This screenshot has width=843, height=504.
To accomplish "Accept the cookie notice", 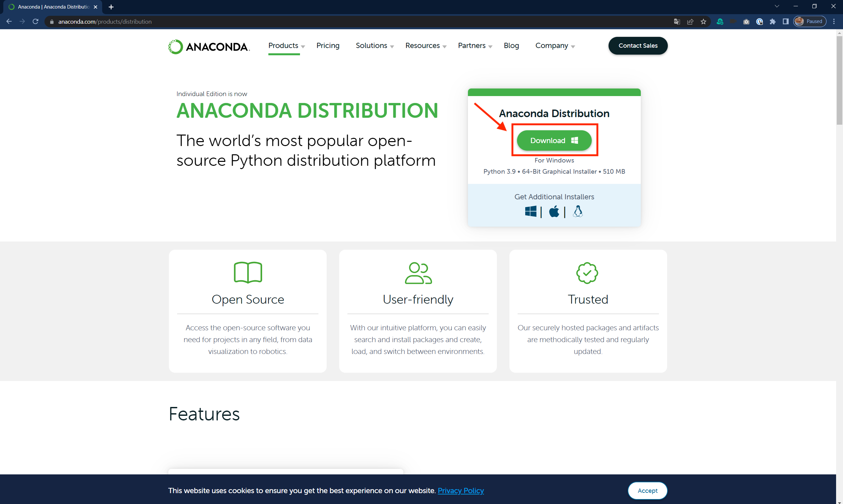I will coord(647,491).
